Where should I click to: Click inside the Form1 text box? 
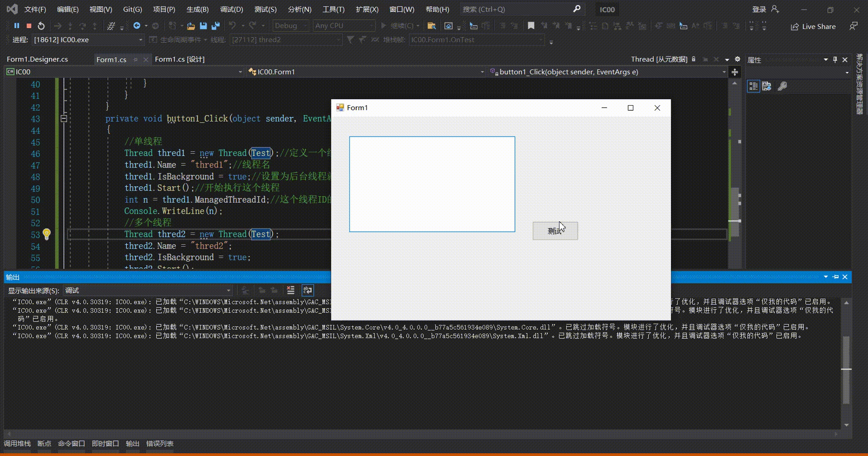432,184
